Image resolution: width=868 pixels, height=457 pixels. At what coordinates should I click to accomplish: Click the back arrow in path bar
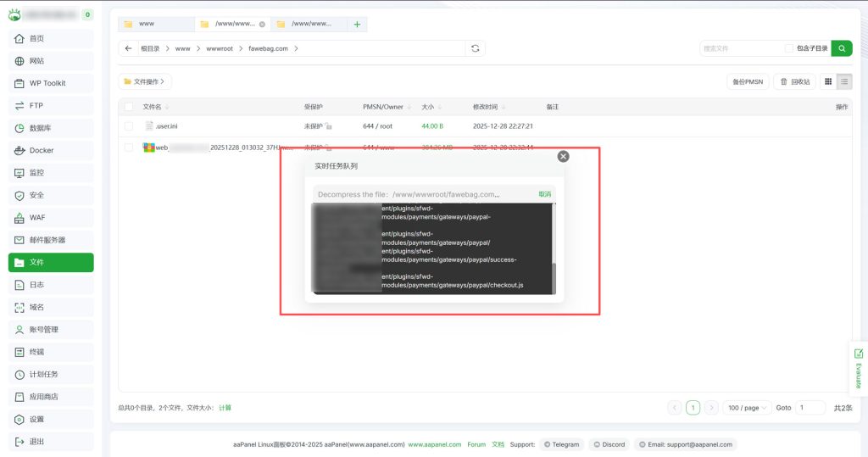[x=128, y=48]
